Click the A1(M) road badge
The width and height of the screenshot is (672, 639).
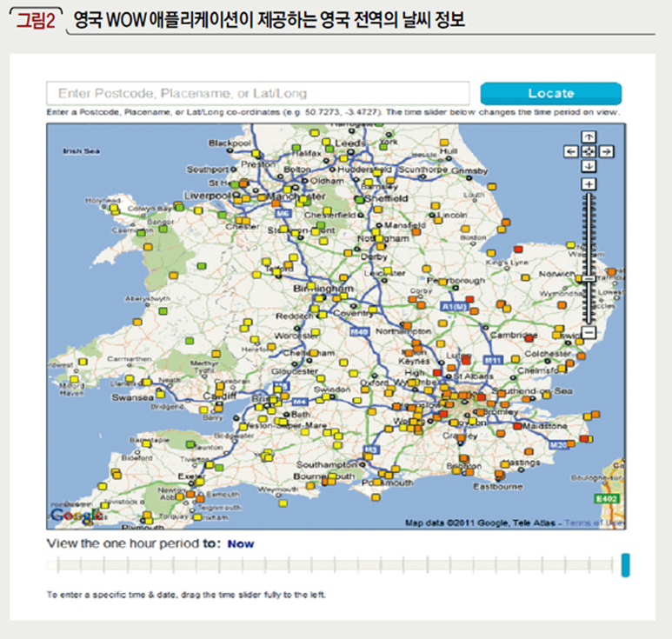pos(455,306)
